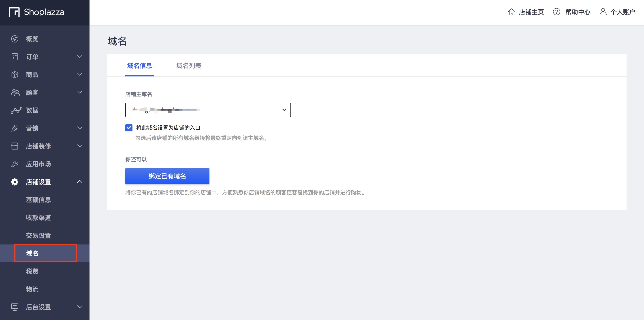
Task: Click the 帮助中心 question mark icon
Action: (557, 12)
